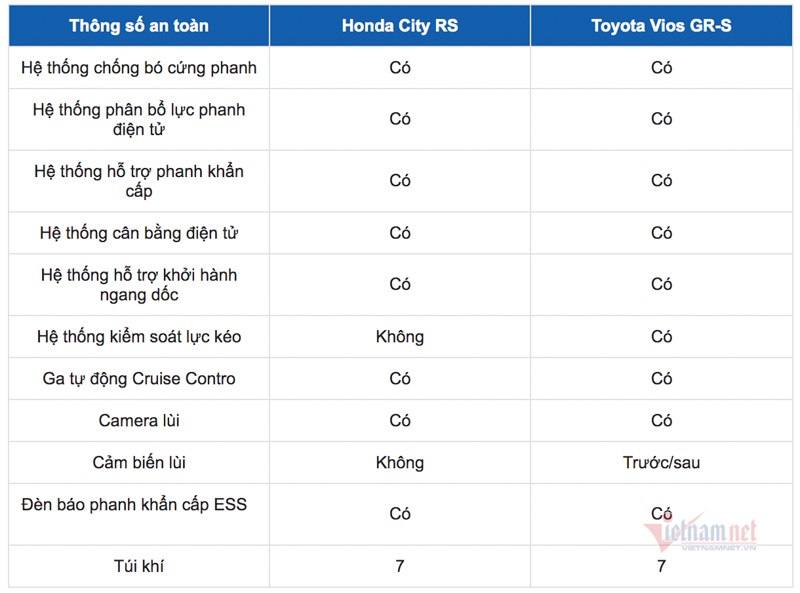
Task: Select 'Hệ thống hỗ trợ khởi hành ngang dốc'
Action: pyautogui.click(x=139, y=285)
